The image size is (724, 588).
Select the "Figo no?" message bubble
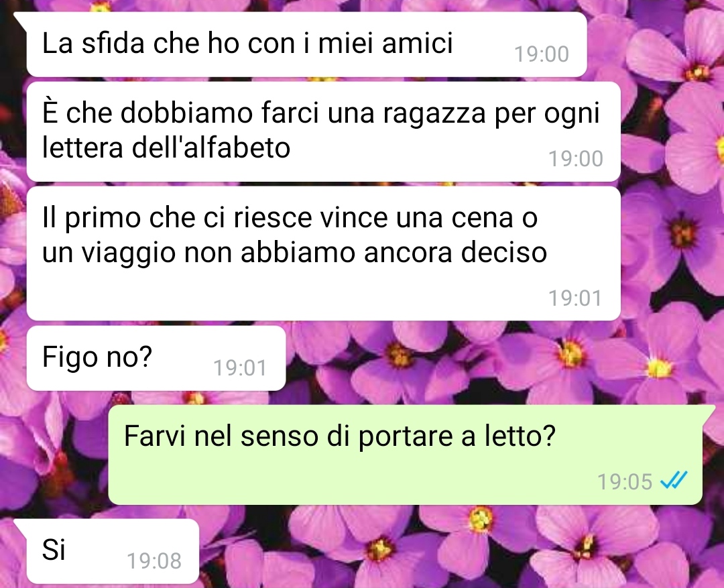(x=156, y=359)
